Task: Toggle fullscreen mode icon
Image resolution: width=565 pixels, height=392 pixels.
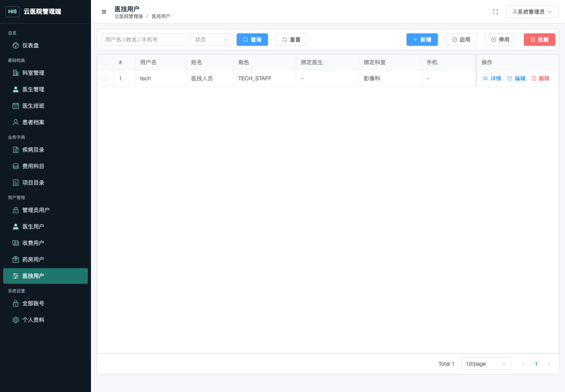Action: tap(496, 12)
